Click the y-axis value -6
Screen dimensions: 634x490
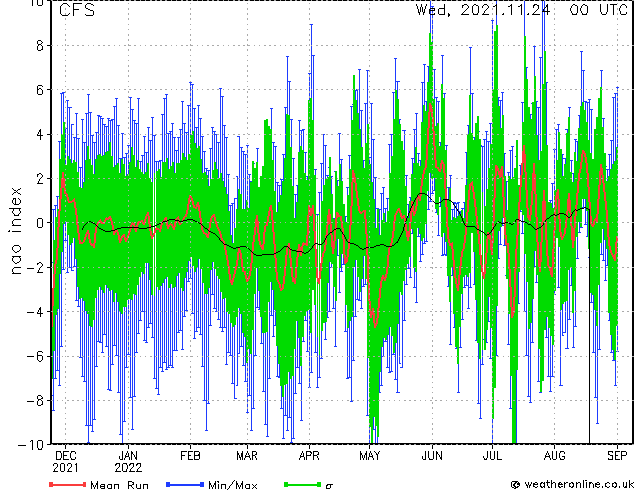coord(35,356)
